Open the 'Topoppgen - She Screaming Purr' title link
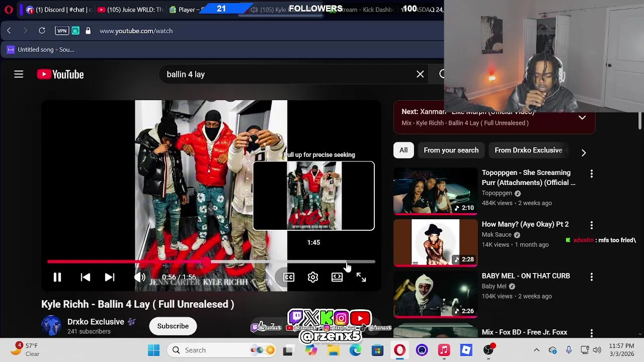 [528, 177]
